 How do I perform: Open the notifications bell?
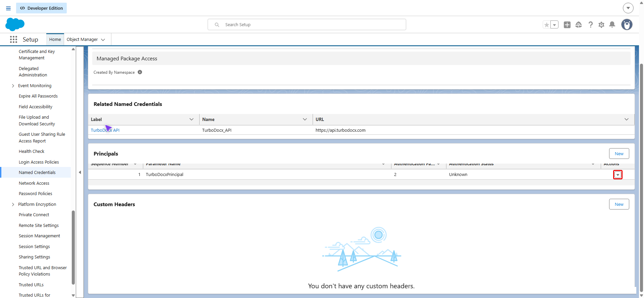612,24
